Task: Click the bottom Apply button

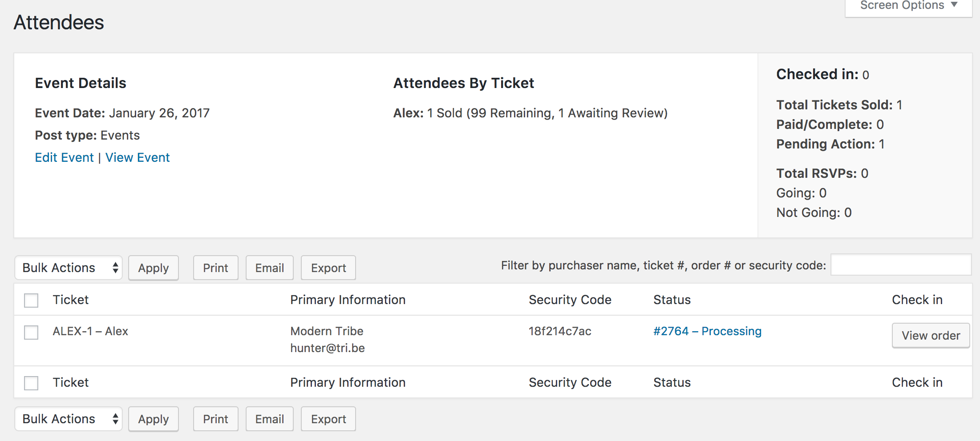Action: pyautogui.click(x=153, y=419)
